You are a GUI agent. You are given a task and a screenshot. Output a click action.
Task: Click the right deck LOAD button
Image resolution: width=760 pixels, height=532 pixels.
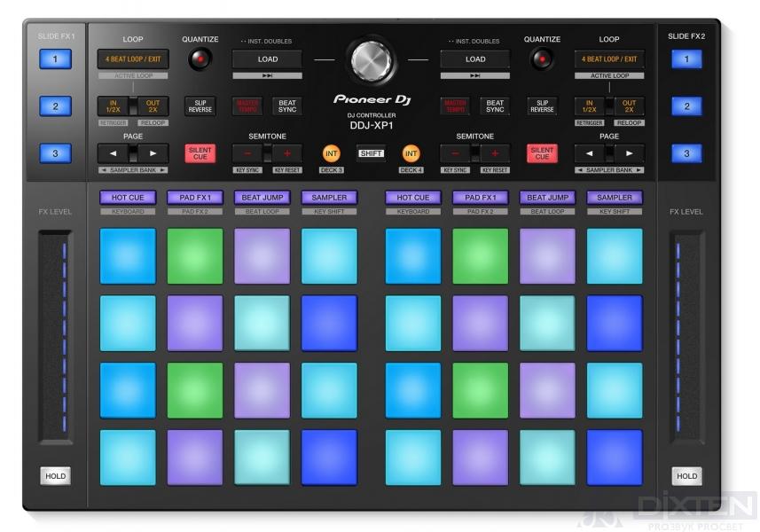click(x=475, y=59)
